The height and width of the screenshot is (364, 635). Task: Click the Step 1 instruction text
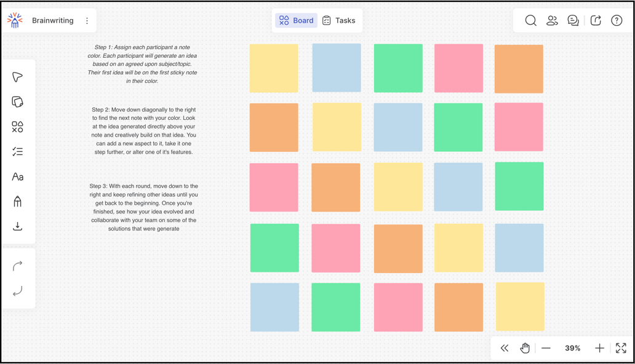click(x=143, y=64)
